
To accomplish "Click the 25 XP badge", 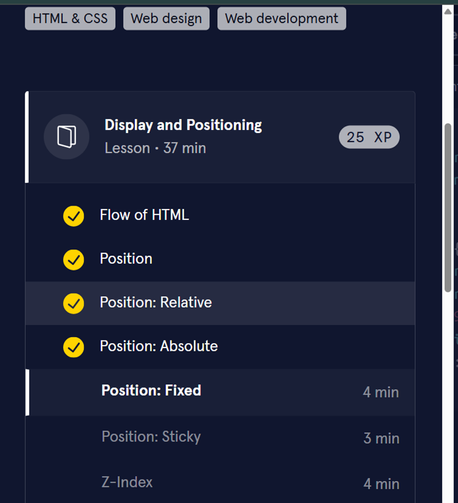I will click(x=369, y=137).
